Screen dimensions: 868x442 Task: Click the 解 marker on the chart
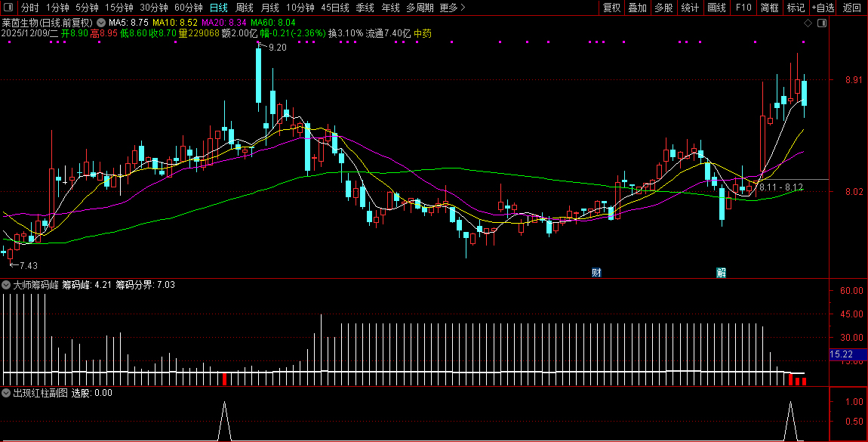(x=721, y=273)
